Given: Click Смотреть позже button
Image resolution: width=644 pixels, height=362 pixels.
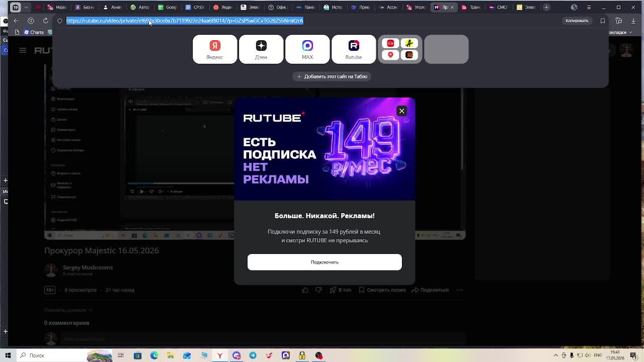Looking at the screenshot, I should (x=382, y=290).
